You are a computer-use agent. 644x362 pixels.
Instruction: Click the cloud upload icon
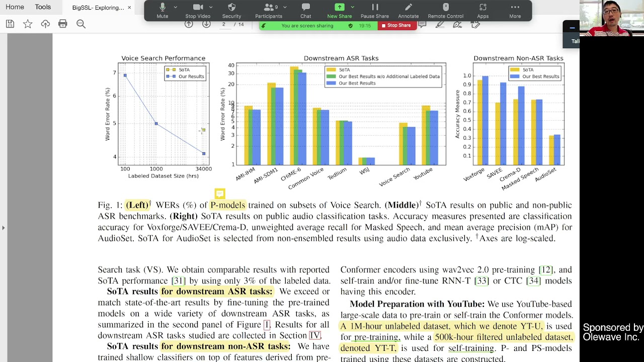click(45, 24)
